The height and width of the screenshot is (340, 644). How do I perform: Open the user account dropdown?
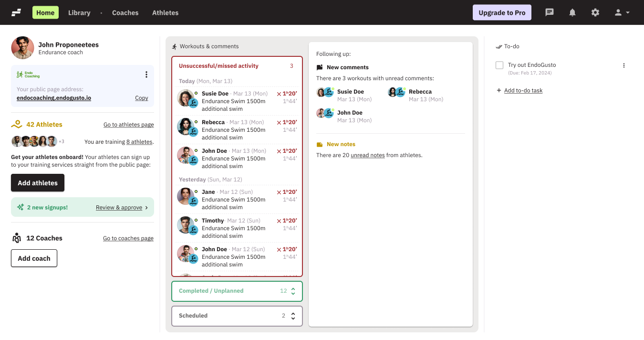coord(622,12)
